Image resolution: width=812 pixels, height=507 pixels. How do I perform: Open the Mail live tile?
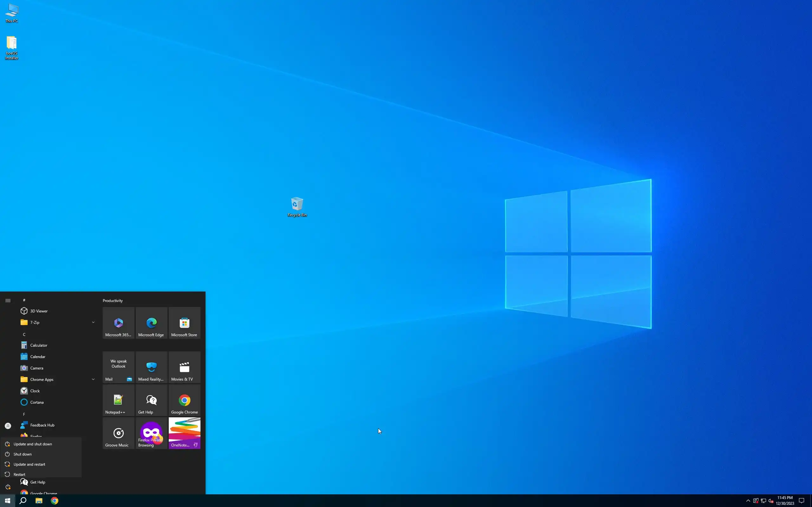pyautogui.click(x=118, y=367)
